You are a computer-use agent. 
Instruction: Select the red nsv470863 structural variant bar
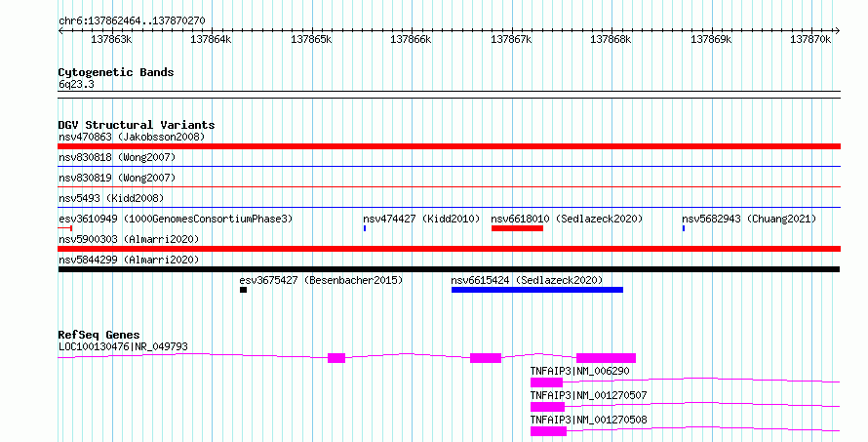(449, 146)
